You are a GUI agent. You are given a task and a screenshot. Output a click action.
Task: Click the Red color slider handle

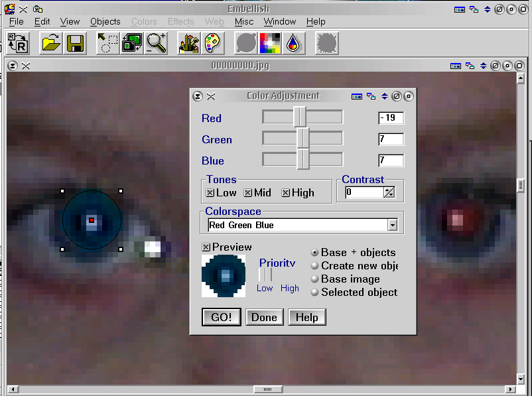tap(300, 117)
